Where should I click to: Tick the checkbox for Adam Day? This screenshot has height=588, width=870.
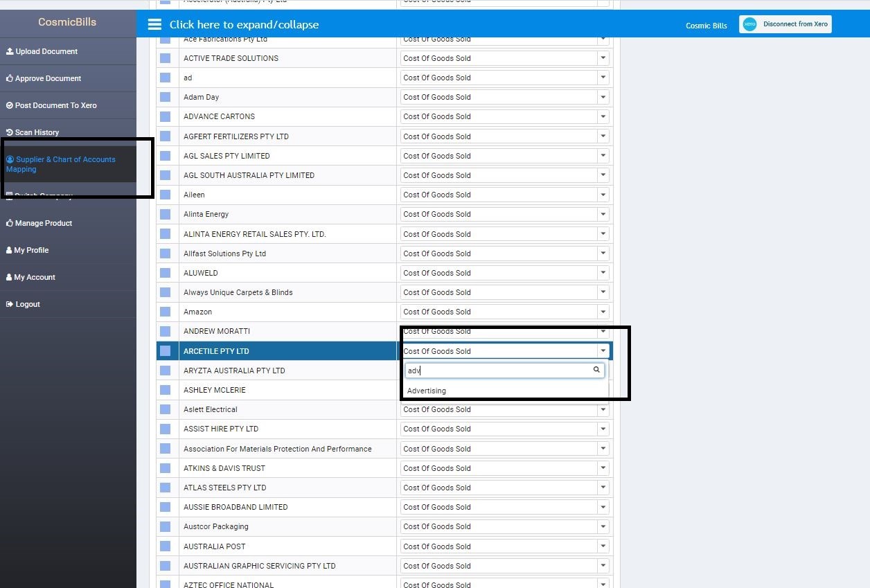[x=165, y=97]
